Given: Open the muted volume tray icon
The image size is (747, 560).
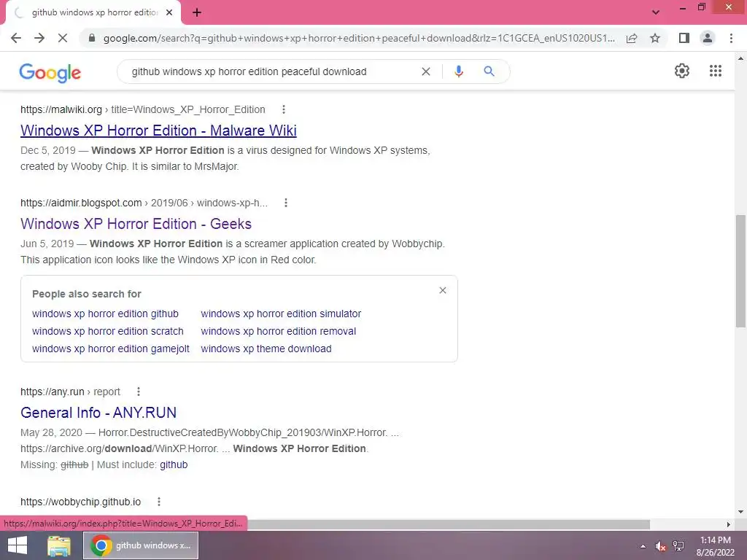Looking at the screenshot, I should tap(660, 546).
